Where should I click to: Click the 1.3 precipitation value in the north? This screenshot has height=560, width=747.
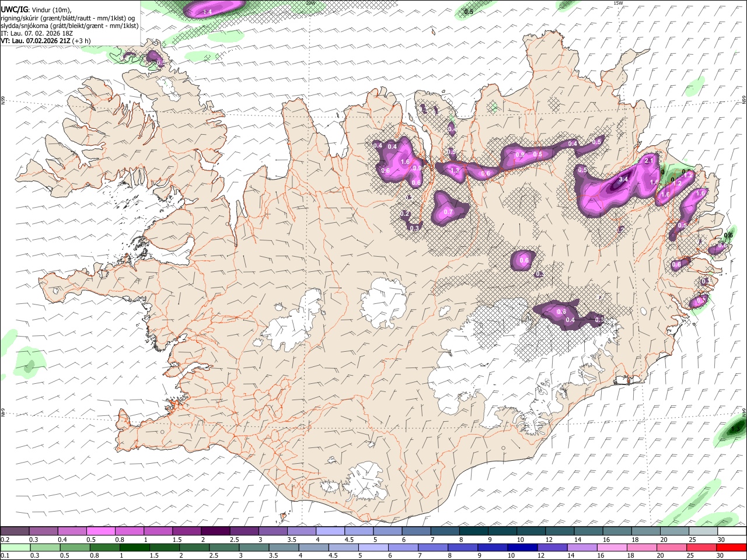tap(455, 170)
